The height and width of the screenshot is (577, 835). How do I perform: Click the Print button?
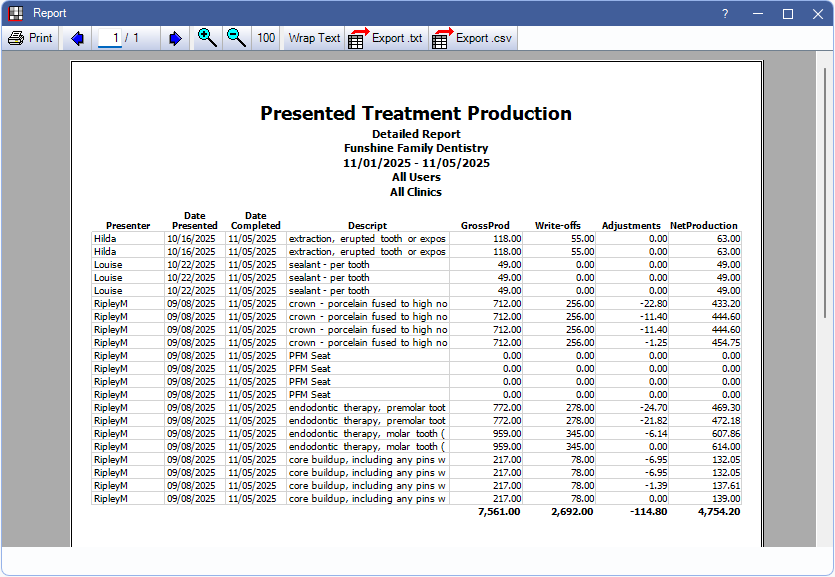click(x=30, y=38)
